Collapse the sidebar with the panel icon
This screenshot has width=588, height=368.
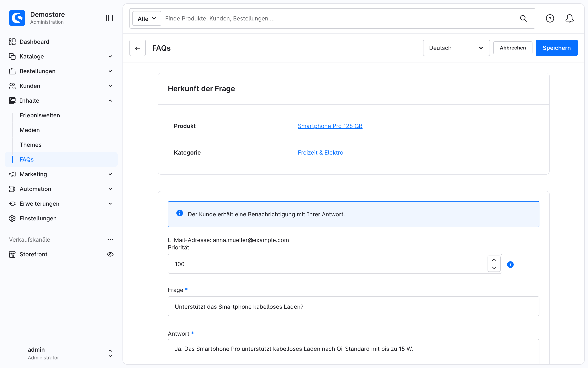click(x=109, y=18)
